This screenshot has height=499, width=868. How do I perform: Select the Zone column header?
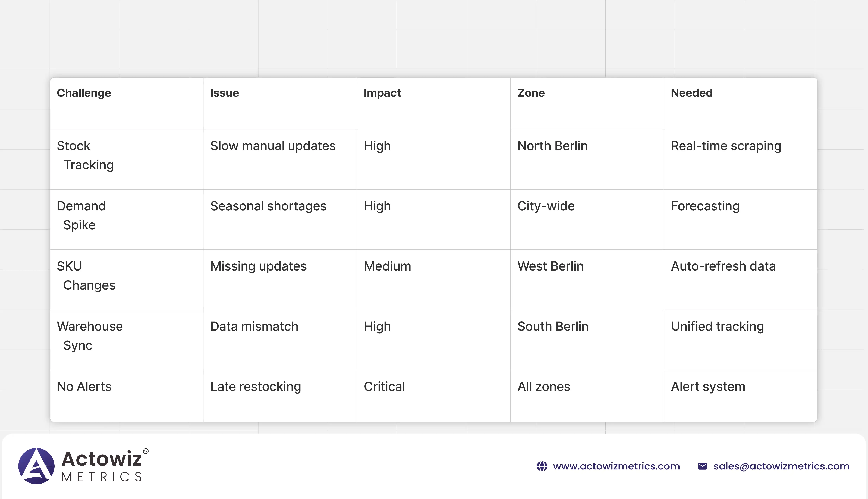[x=531, y=93]
